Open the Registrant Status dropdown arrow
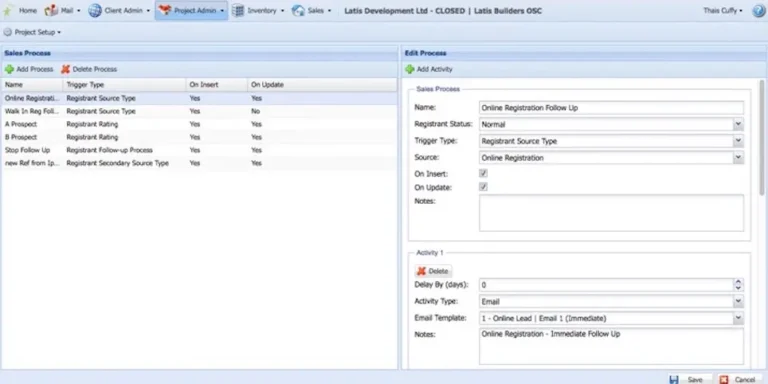Screen dimensions: 768x384 tap(738, 124)
